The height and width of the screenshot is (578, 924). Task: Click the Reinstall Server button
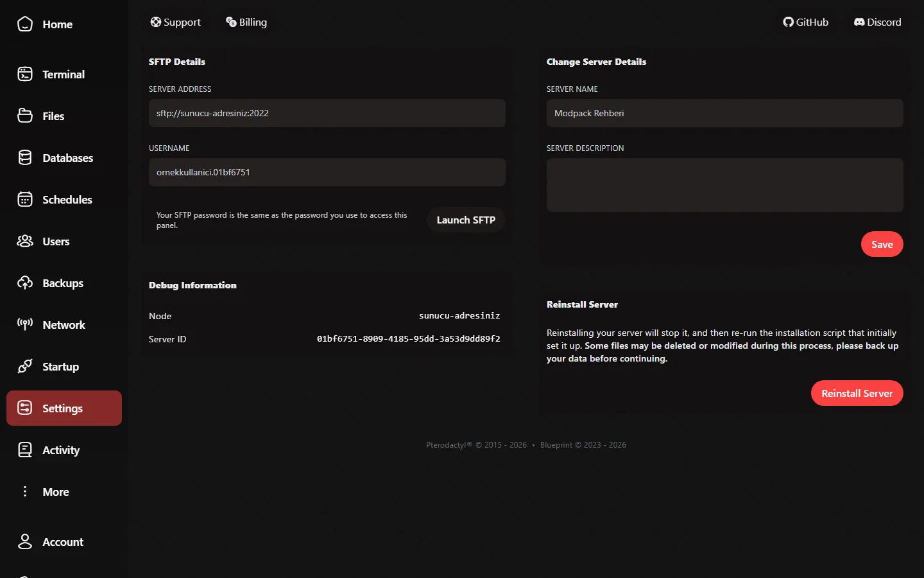click(x=857, y=393)
